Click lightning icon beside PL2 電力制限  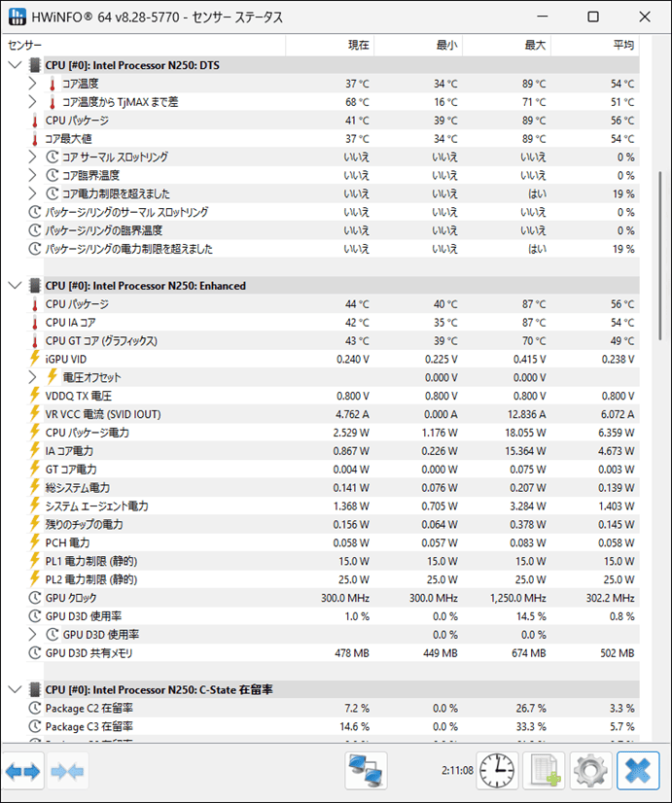[x=35, y=579]
